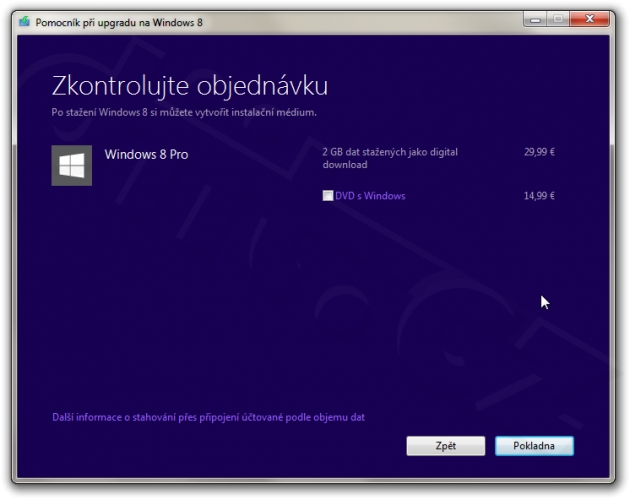This screenshot has height=500, width=630.
Task: Click the Windows 8 Pro logo tile
Action: tap(72, 165)
